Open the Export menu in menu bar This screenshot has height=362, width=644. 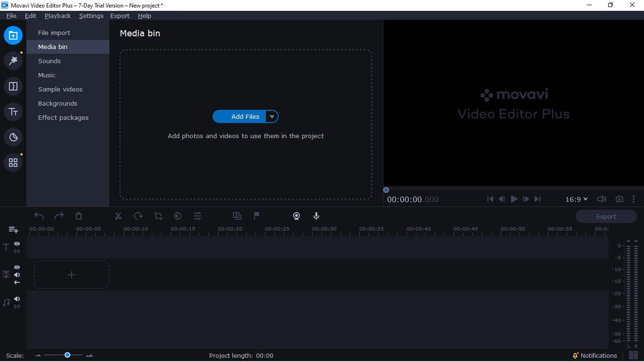120,16
